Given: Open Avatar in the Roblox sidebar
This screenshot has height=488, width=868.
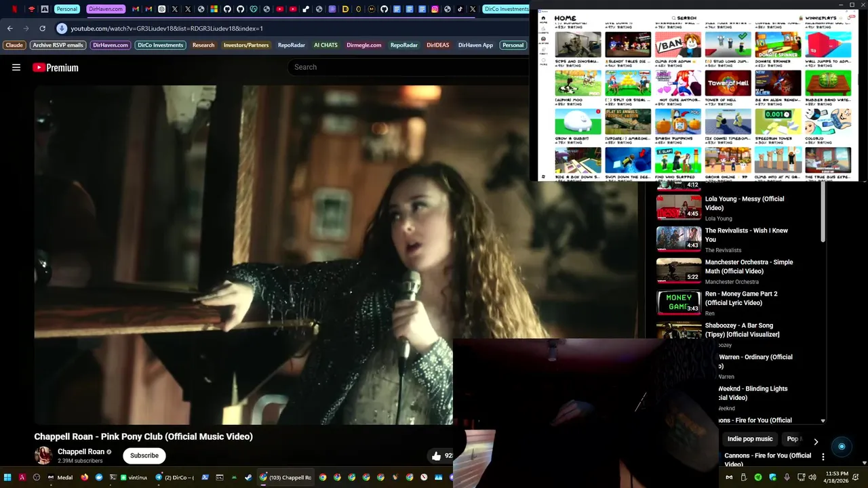Looking at the screenshot, I should [x=543, y=41].
